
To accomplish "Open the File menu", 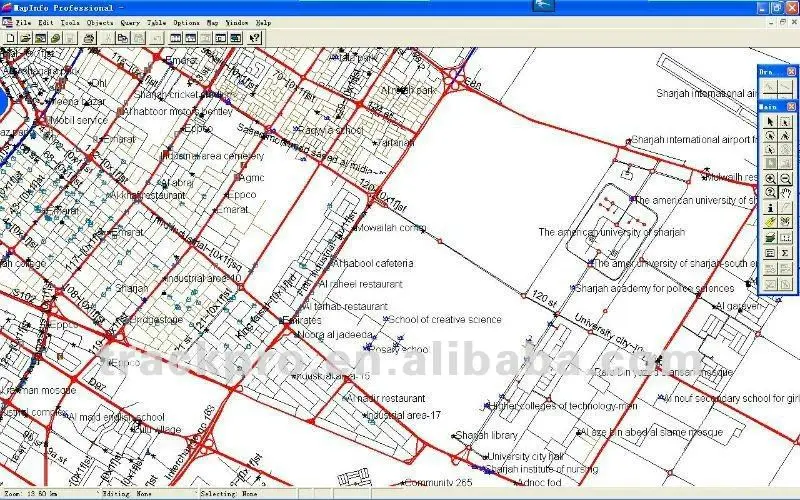I will click(x=23, y=22).
